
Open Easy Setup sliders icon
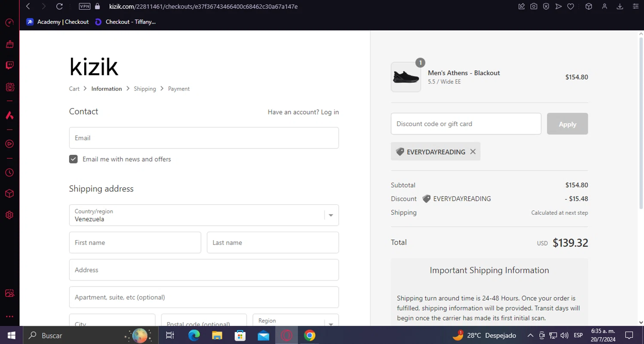pyautogui.click(x=636, y=6)
